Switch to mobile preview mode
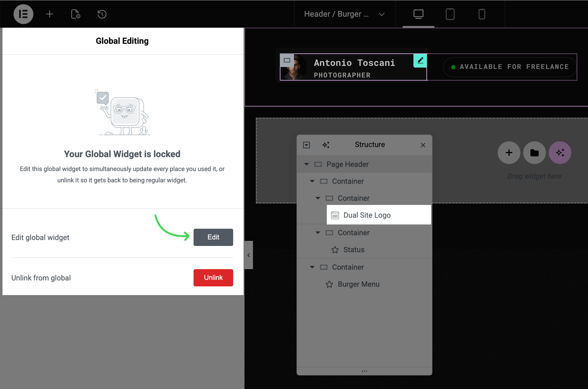Image resolution: width=588 pixels, height=389 pixels. (x=482, y=14)
